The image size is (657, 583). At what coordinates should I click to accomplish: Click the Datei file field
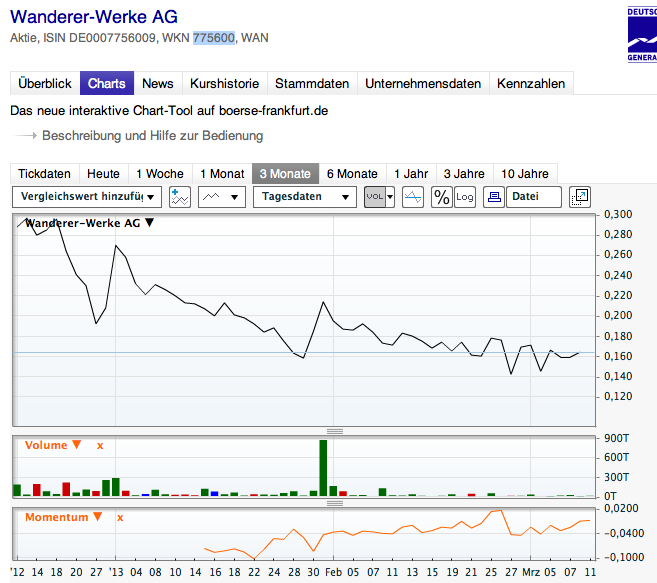[x=533, y=197]
